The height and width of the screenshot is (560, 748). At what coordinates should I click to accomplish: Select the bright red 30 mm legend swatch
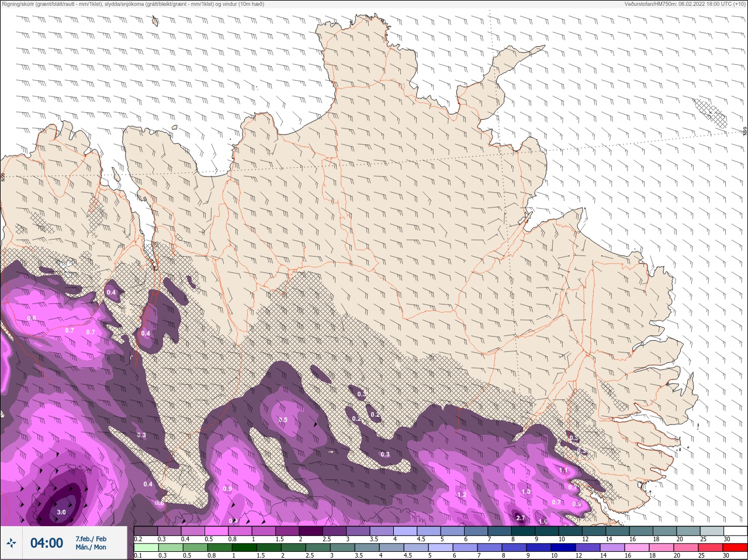[x=735, y=548]
